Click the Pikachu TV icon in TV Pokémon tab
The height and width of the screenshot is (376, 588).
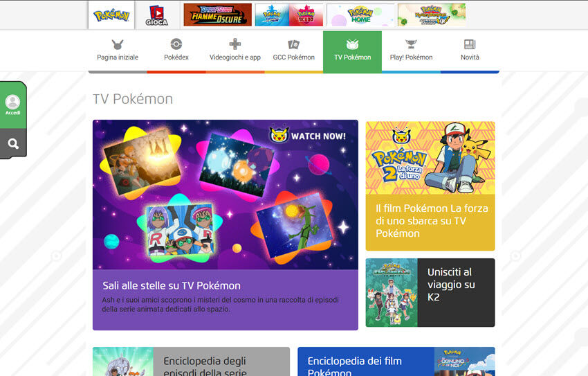(353, 44)
